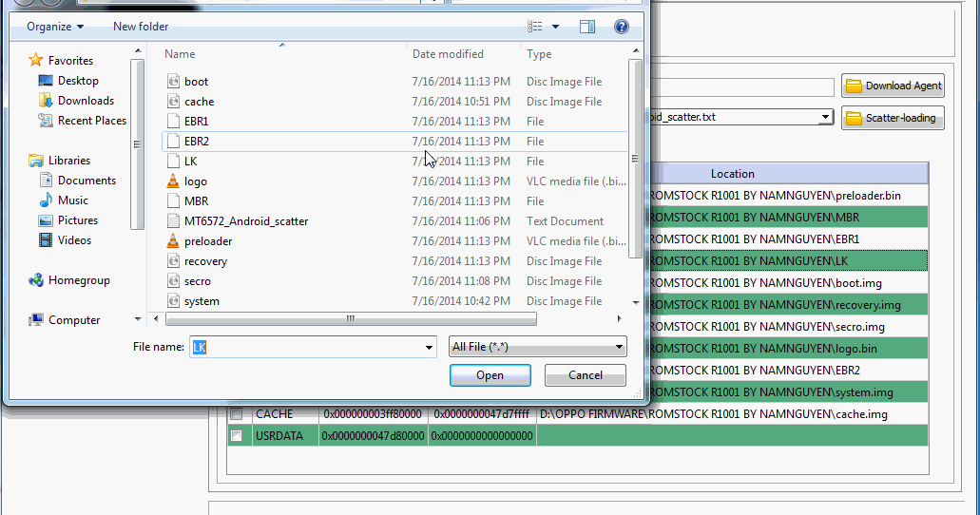Select the recovery disc image icon
The image size is (980, 515).
(174, 261)
